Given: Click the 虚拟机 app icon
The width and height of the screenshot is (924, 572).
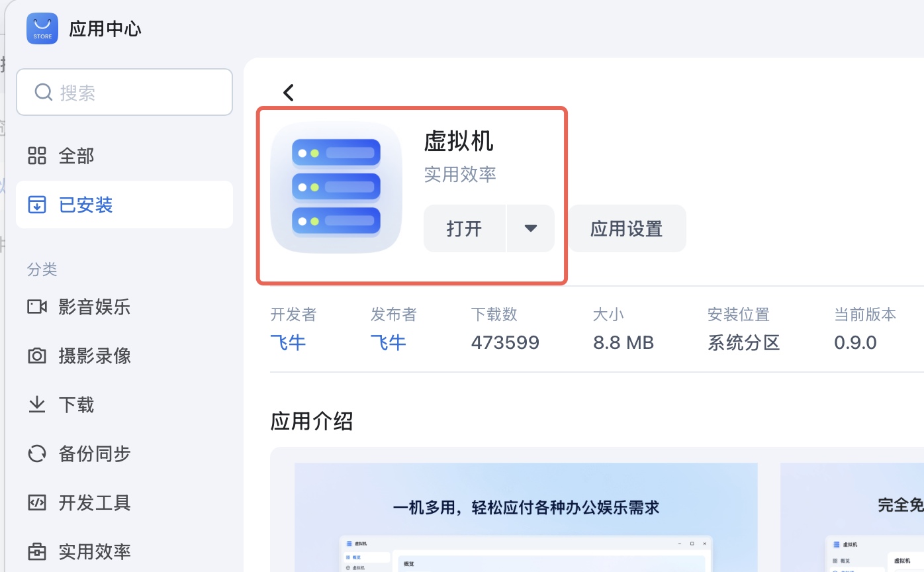Looking at the screenshot, I should [x=336, y=187].
